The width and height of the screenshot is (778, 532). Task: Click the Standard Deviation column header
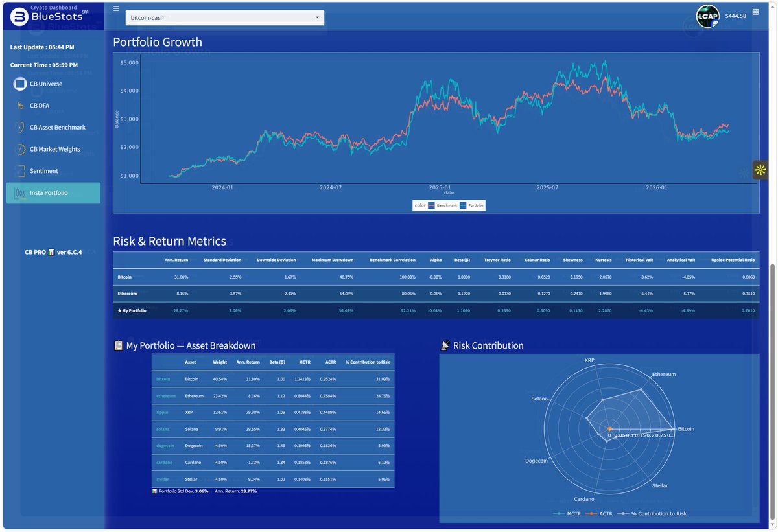[222, 260]
